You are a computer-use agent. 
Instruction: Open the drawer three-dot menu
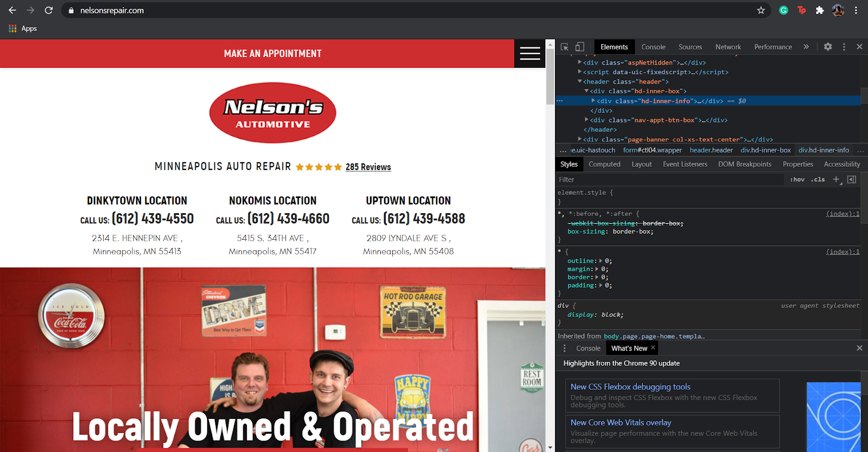pyautogui.click(x=564, y=348)
